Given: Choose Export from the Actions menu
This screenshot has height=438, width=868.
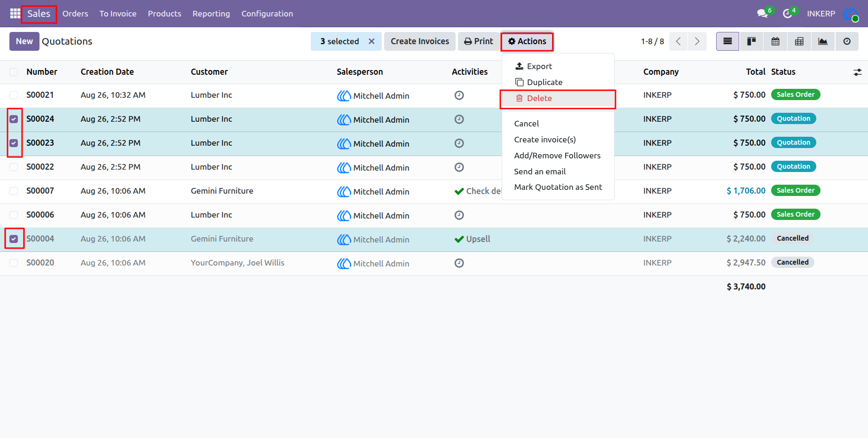Looking at the screenshot, I should click(558, 66).
